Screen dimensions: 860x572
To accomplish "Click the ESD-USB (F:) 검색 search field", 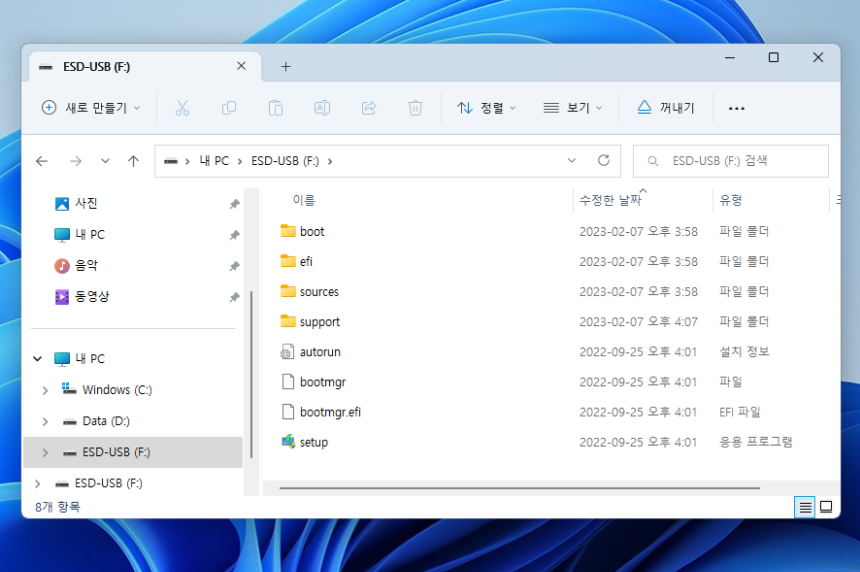I will pyautogui.click(x=731, y=161).
